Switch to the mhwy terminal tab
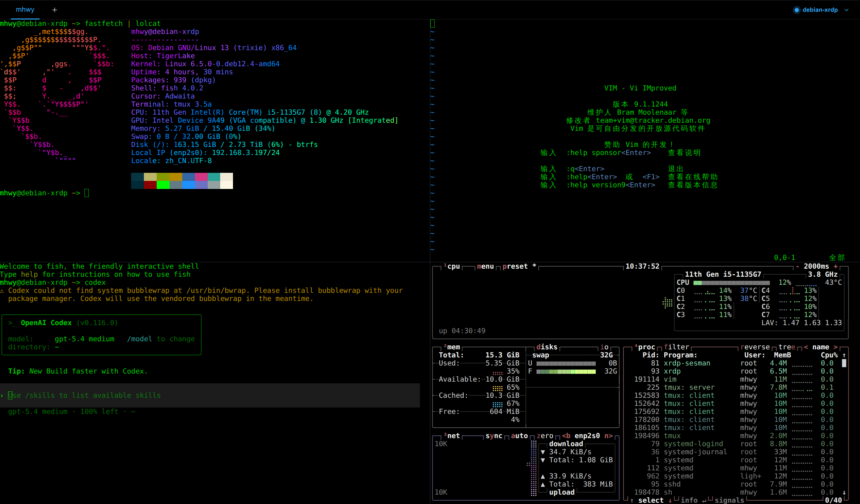Screen dimensions: 860x504 [25, 9]
